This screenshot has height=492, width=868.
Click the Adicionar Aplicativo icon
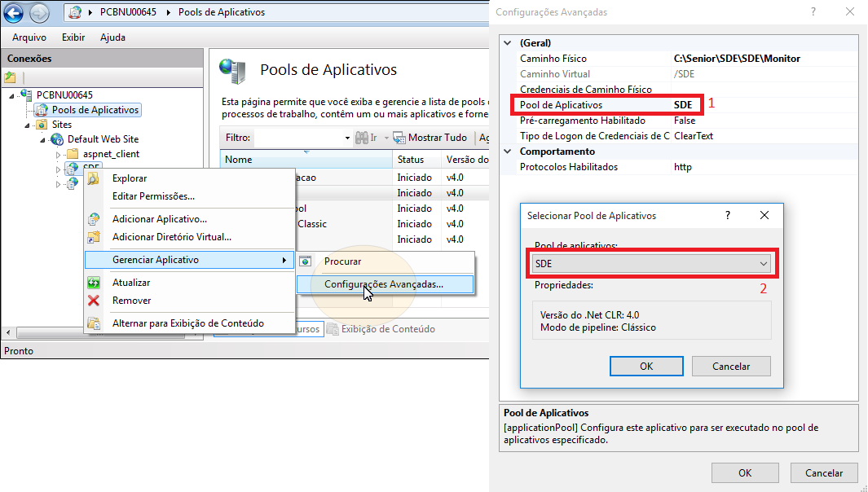(94, 219)
